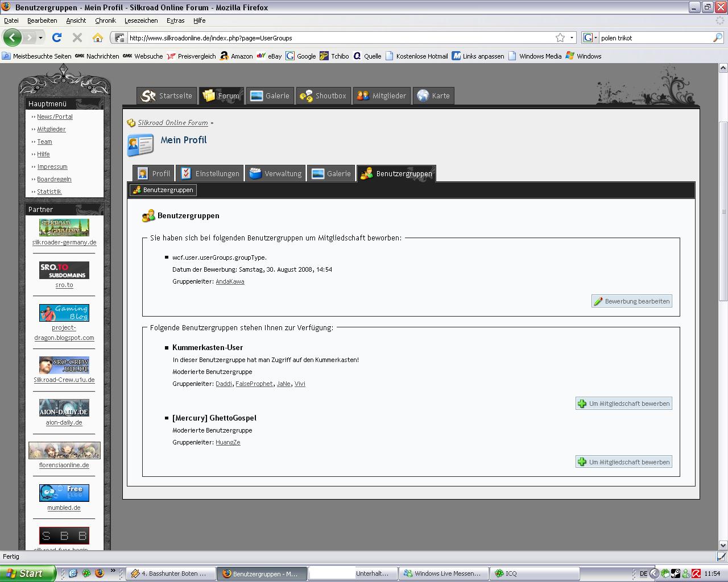Viewport: 728px width, 582px height.
Task: Open the search engine selector dropdown
Action: coord(591,38)
